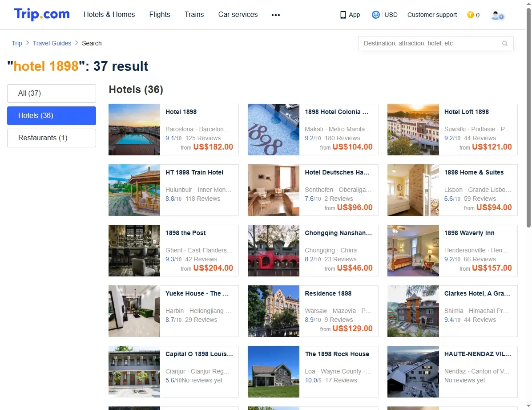Open the more menu ellipsis

(x=276, y=15)
